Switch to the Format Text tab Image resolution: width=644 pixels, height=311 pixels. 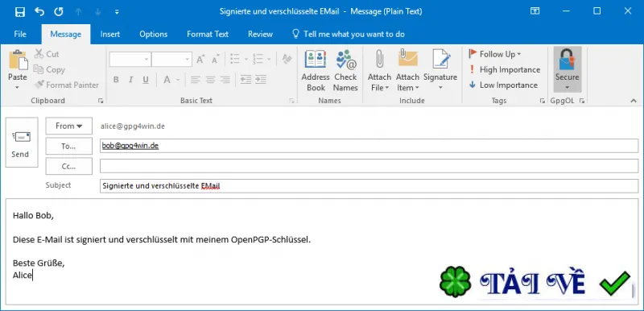208,34
